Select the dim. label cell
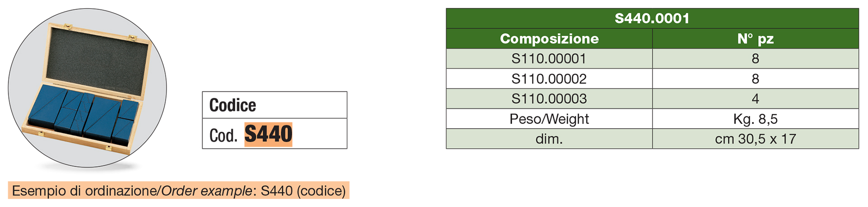 coord(549,139)
